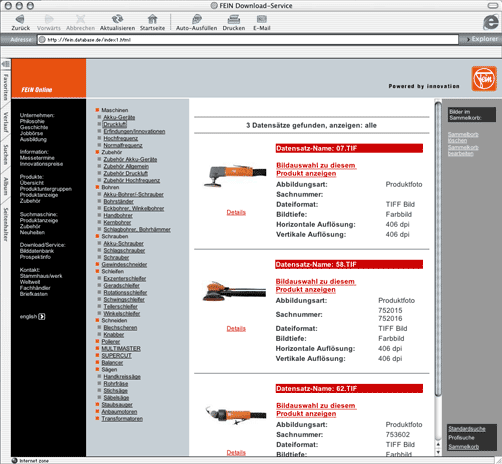
Task: Open MULTIMASTER link
Action: pyautogui.click(x=121, y=348)
